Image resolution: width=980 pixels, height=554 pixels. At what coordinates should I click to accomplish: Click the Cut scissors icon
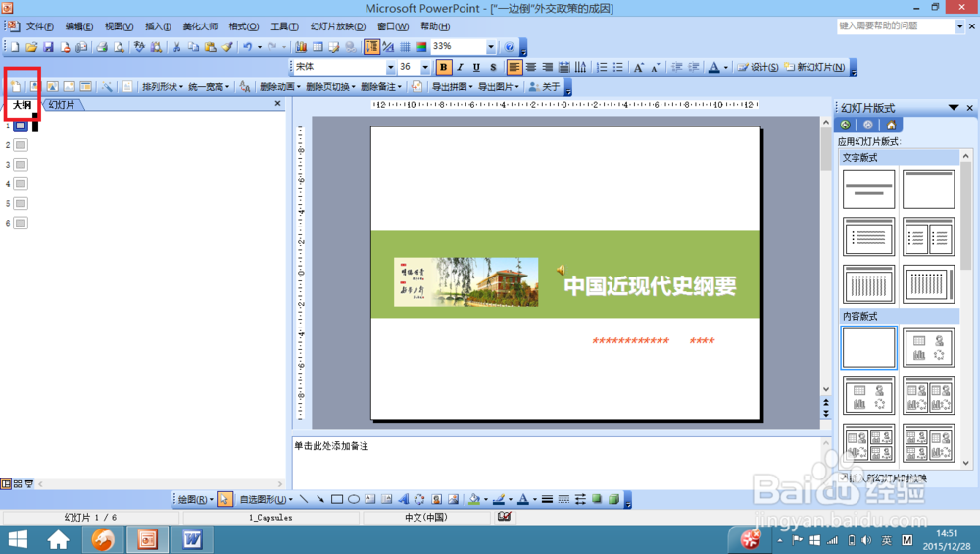pos(176,47)
